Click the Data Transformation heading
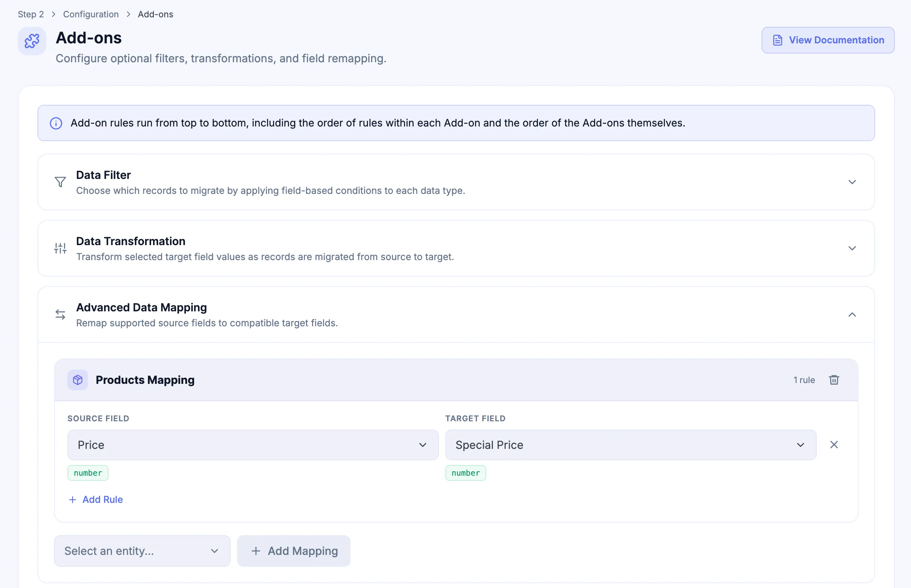Image resolution: width=911 pixels, height=588 pixels. click(x=131, y=241)
